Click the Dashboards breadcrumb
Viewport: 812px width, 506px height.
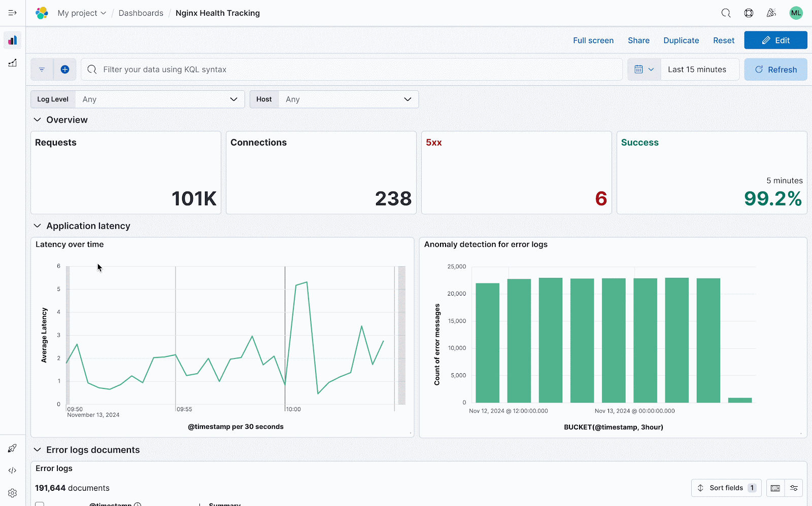tap(141, 13)
